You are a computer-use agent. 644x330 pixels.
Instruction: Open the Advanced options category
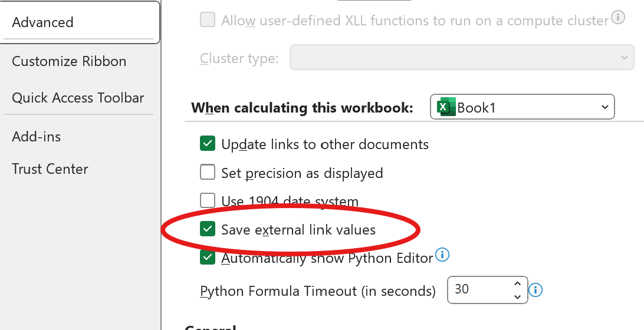click(x=42, y=22)
